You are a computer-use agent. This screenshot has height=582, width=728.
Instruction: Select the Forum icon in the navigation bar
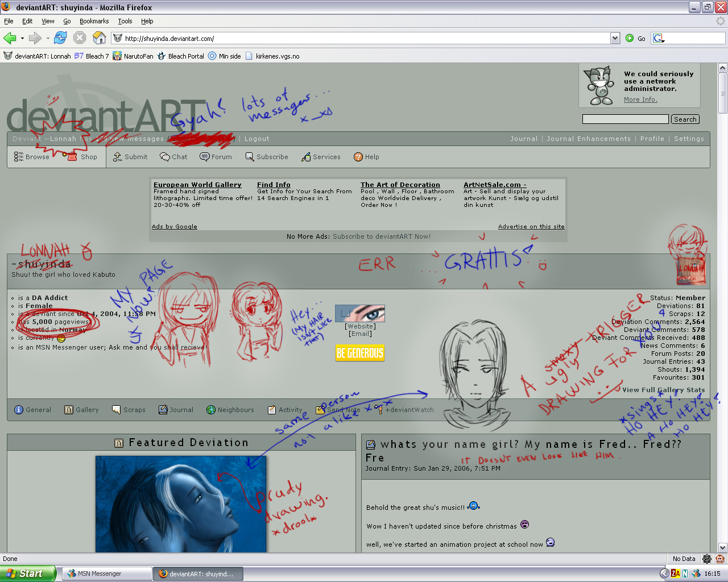tap(216, 157)
